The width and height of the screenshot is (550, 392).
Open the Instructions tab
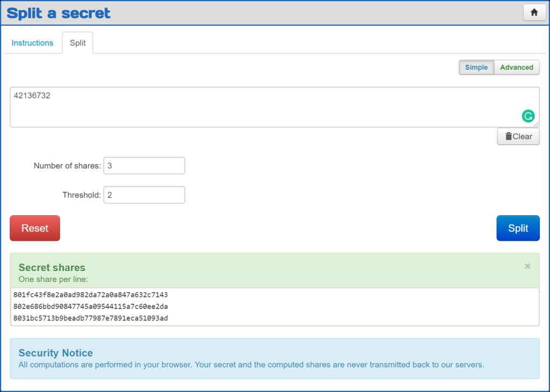coord(32,43)
